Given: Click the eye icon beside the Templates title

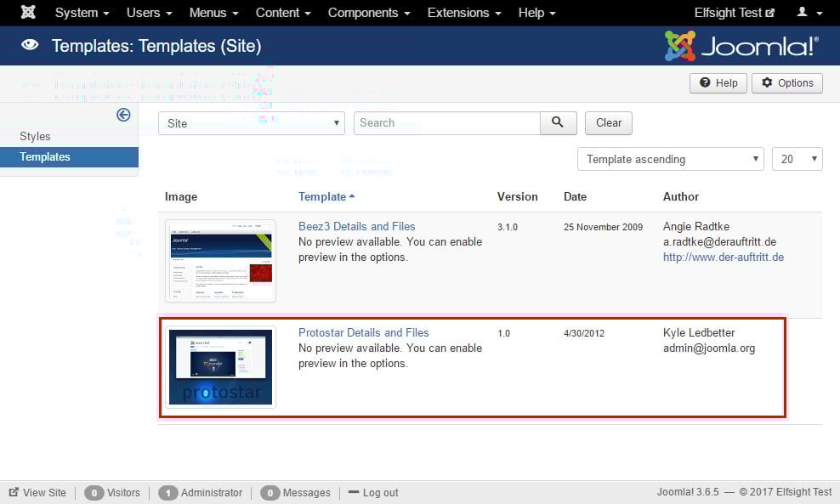Looking at the screenshot, I should 30,45.
